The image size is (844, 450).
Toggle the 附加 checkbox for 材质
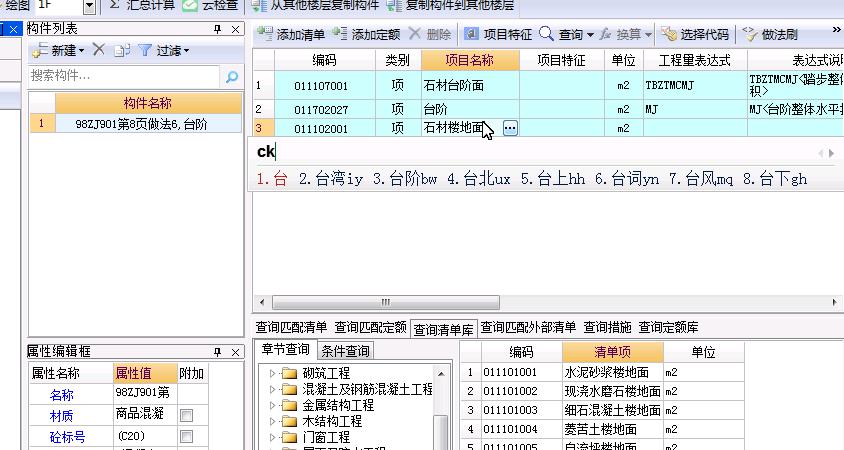coord(186,415)
